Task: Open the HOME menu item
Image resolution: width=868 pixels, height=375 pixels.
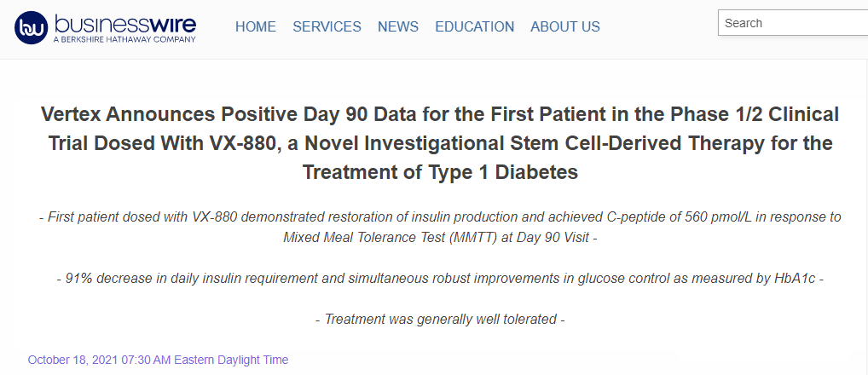Action: pos(256,27)
